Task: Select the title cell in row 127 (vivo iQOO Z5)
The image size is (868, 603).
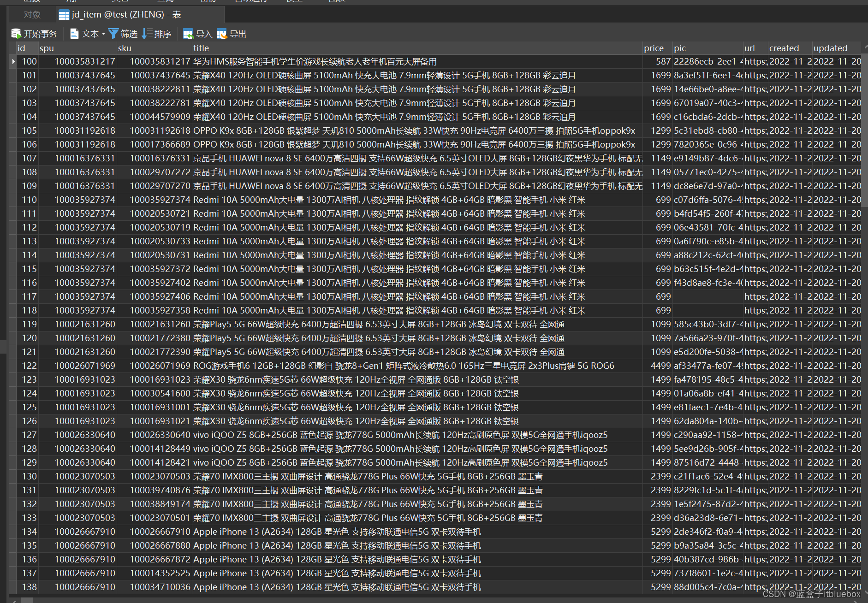Action: pyautogui.click(x=417, y=435)
